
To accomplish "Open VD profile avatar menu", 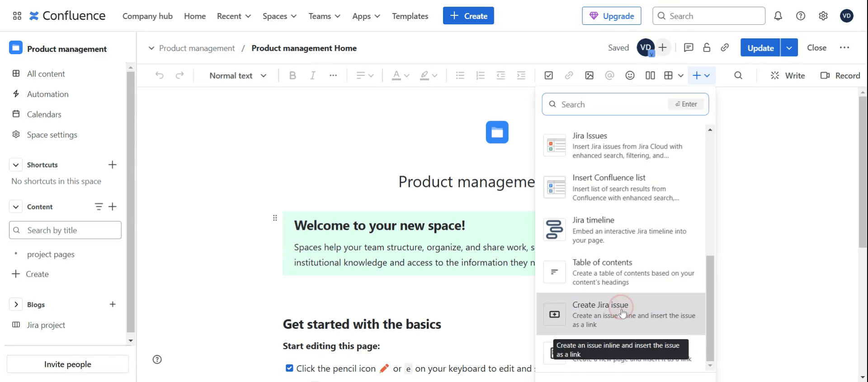I will pos(847,16).
